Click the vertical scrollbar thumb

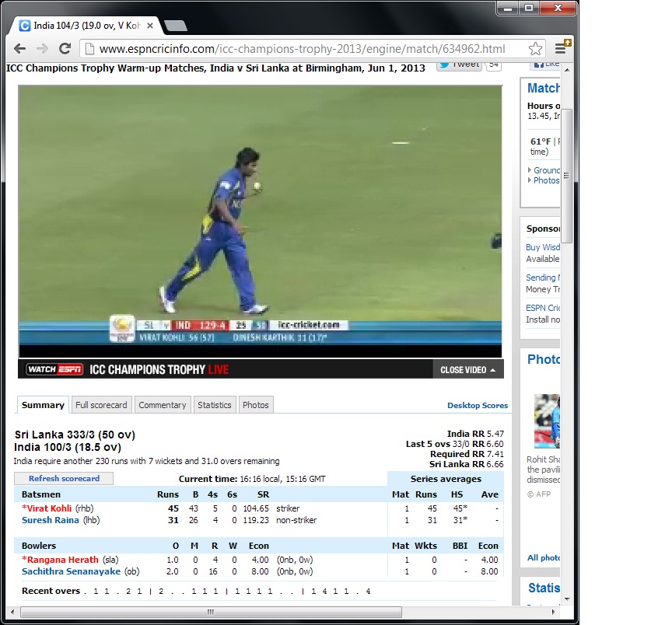[x=566, y=176]
